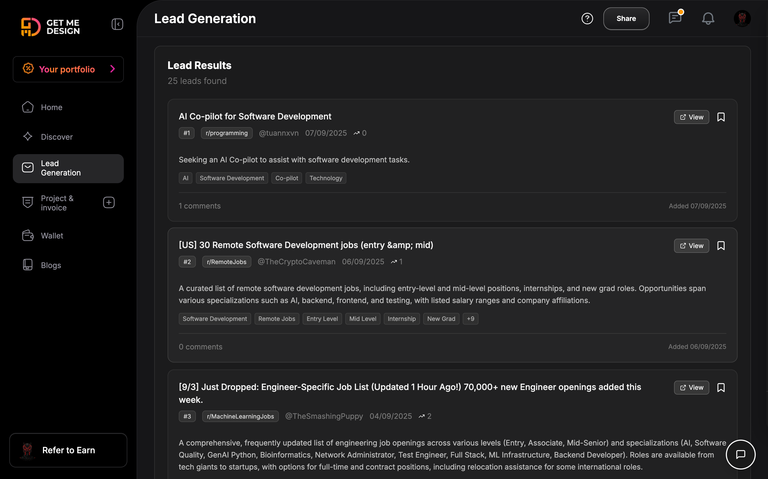This screenshot has width=768, height=479.
Task: Click the Share button
Action: [x=626, y=19]
